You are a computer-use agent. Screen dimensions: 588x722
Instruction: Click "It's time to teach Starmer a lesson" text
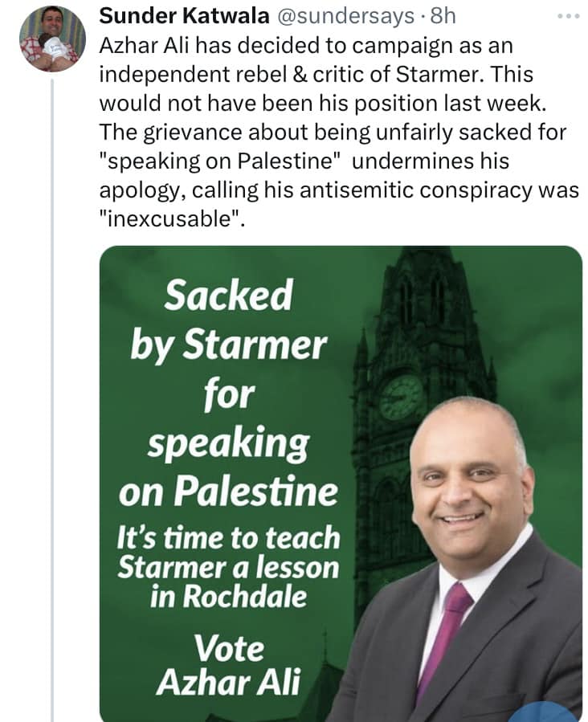[x=228, y=553]
